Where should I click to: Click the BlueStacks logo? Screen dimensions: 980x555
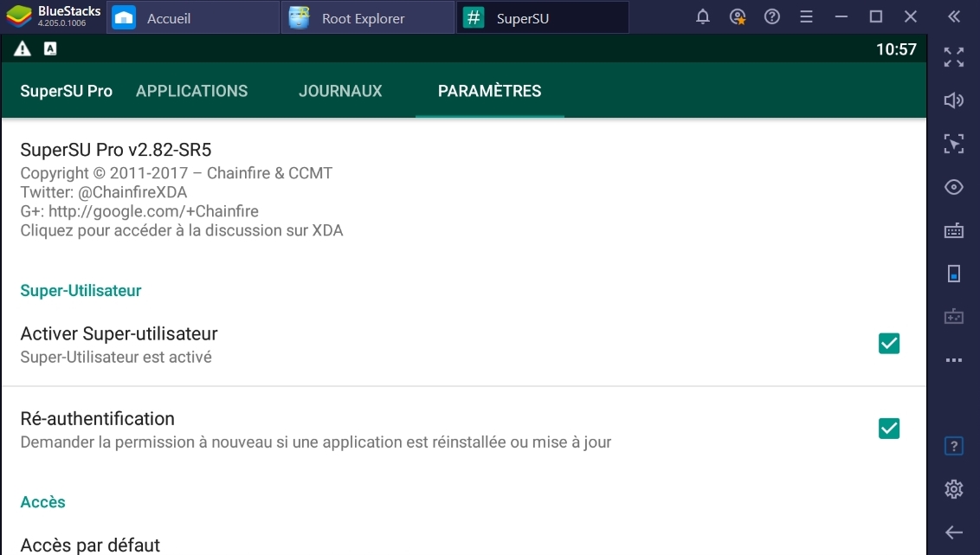coord(19,16)
